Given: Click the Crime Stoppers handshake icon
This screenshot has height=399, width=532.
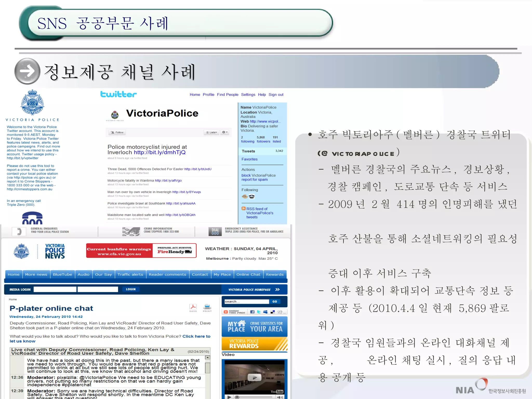Looking at the screenshot, I should click(131, 231).
